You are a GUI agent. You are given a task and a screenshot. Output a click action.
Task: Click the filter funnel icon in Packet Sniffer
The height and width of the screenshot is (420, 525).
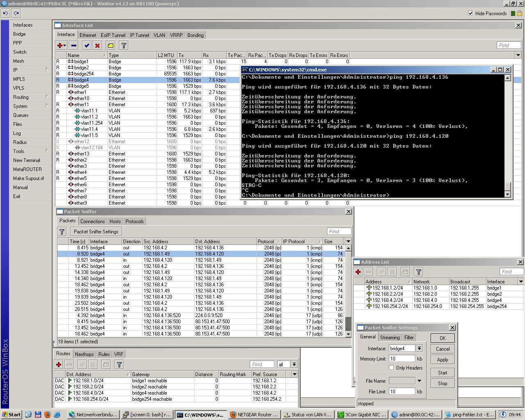coord(62,232)
